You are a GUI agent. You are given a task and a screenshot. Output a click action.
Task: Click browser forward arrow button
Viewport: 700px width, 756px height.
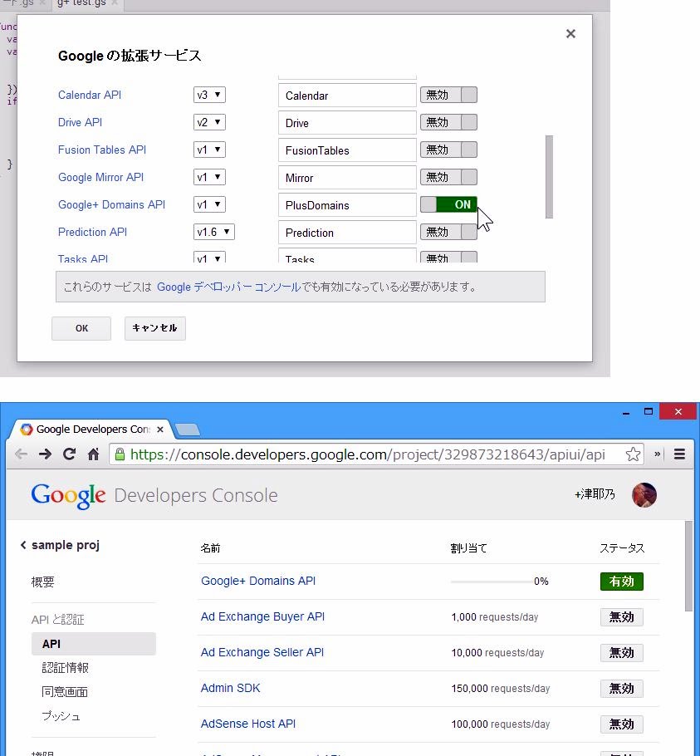pyautogui.click(x=46, y=454)
